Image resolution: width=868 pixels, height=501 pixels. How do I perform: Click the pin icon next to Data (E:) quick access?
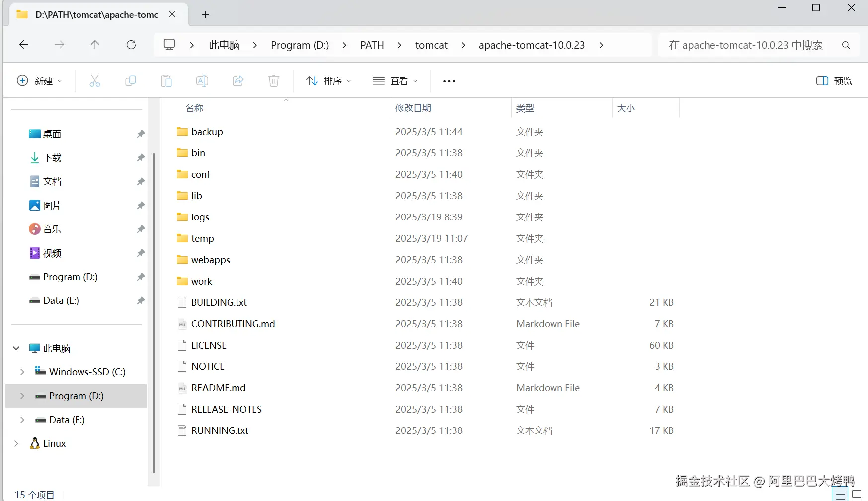(x=141, y=300)
